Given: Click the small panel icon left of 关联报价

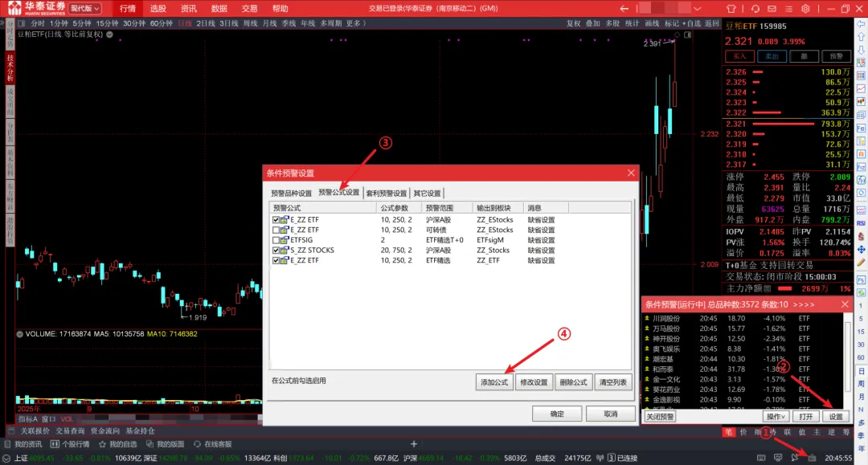Looking at the screenshot, I should pos(11,430).
